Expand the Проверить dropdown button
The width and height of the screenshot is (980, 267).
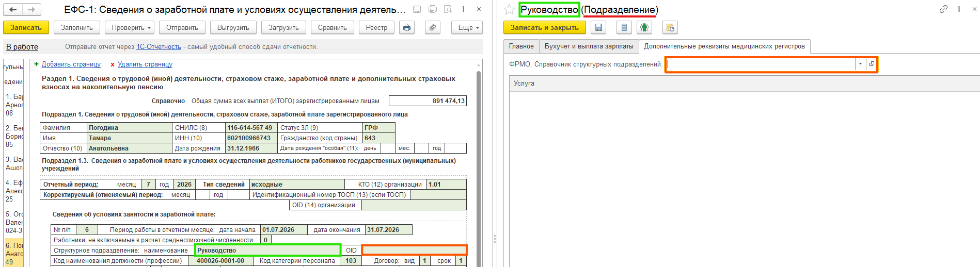[x=130, y=27]
